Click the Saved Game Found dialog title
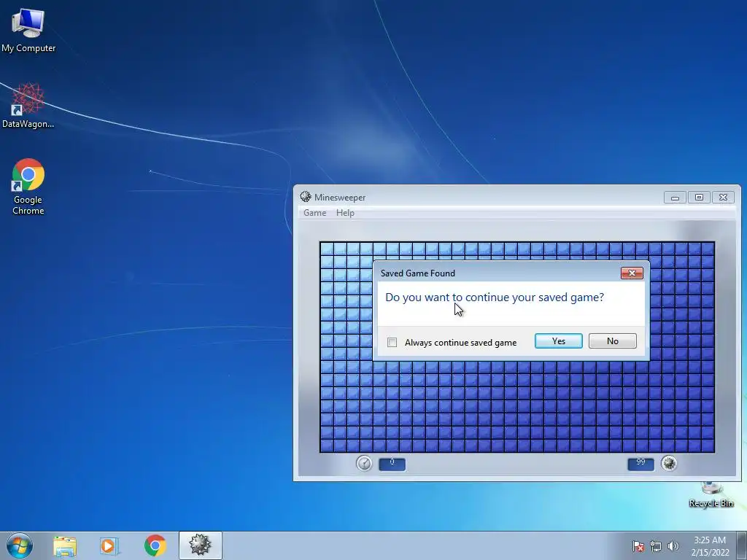The image size is (747, 560). pyautogui.click(x=418, y=273)
